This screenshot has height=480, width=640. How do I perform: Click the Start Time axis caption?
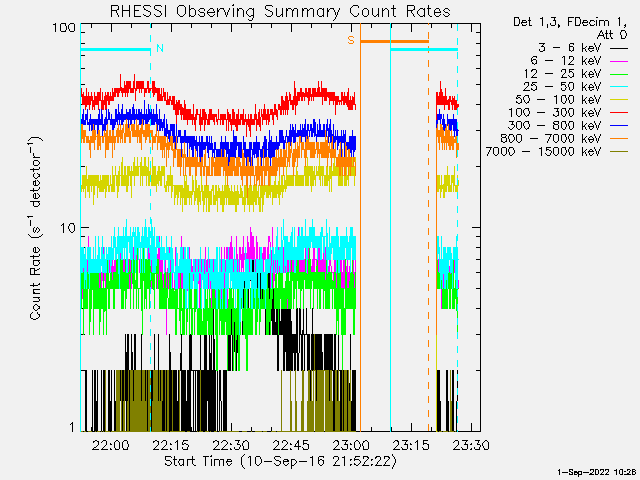[x=280, y=461]
